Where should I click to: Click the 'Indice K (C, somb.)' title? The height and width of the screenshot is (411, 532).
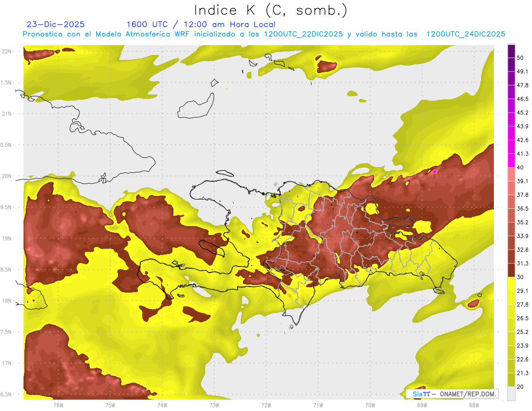point(270,10)
